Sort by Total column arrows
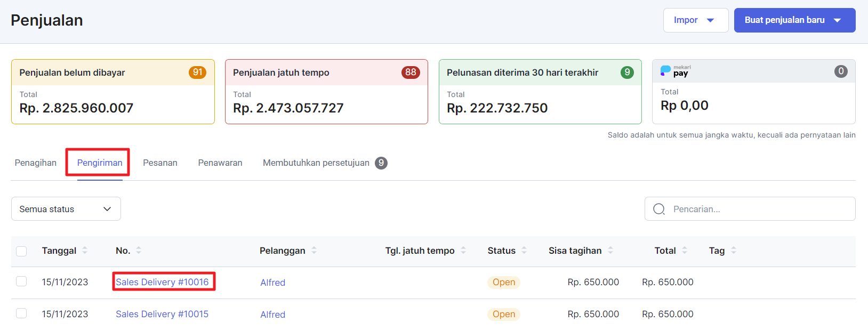The image size is (868, 330). [x=685, y=251]
